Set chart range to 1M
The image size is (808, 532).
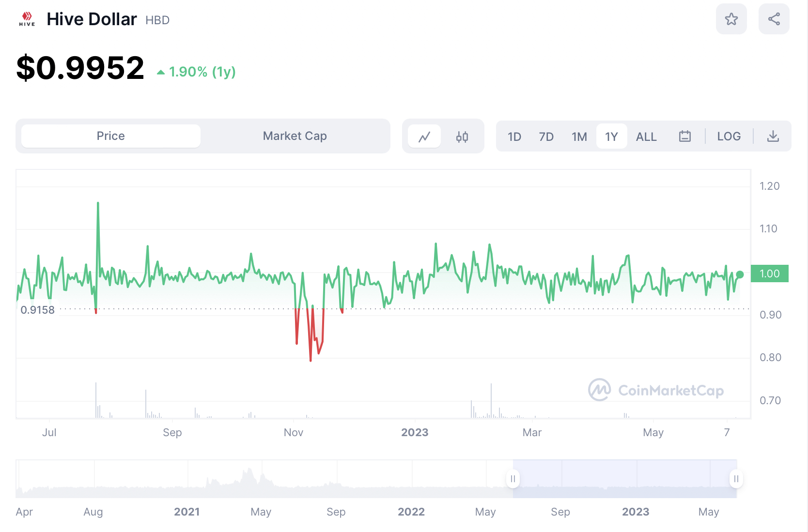pyautogui.click(x=579, y=137)
